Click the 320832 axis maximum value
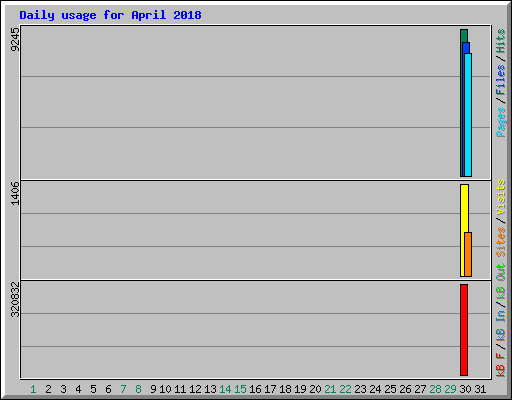Viewport: 512px width, 400px height. pos(15,299)
